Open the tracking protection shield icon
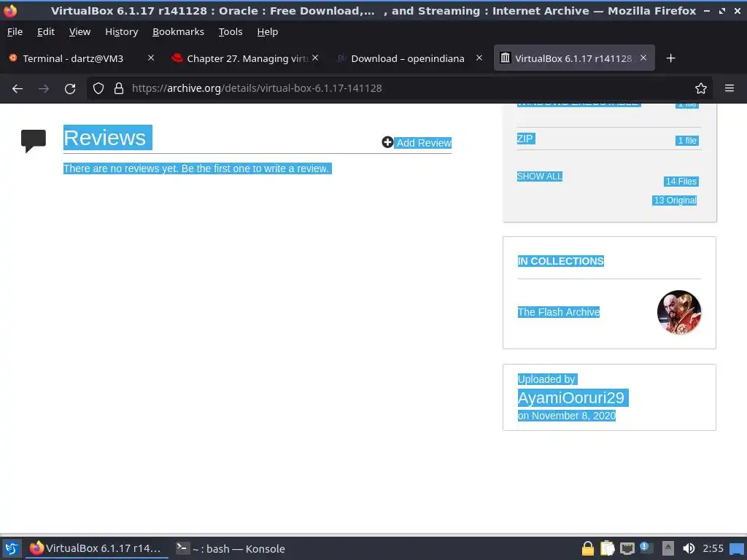This screenshot has width=747, height=560. tap(98, 88)
